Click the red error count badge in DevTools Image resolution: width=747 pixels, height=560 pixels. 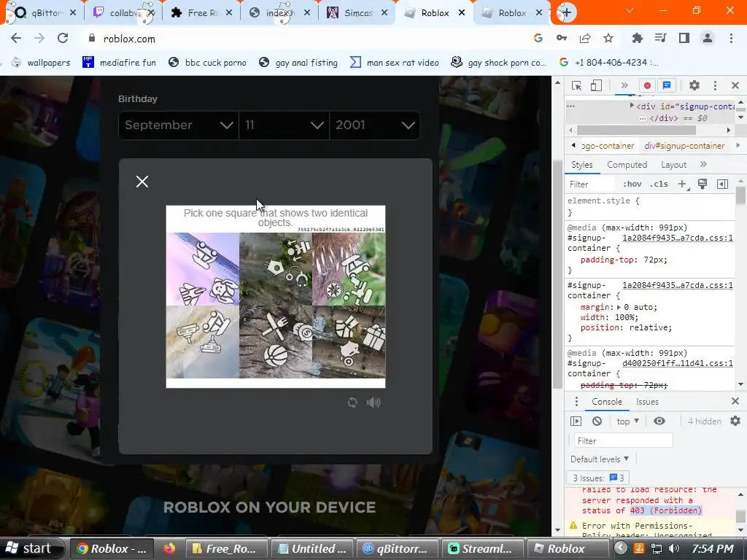click(647, 85)
